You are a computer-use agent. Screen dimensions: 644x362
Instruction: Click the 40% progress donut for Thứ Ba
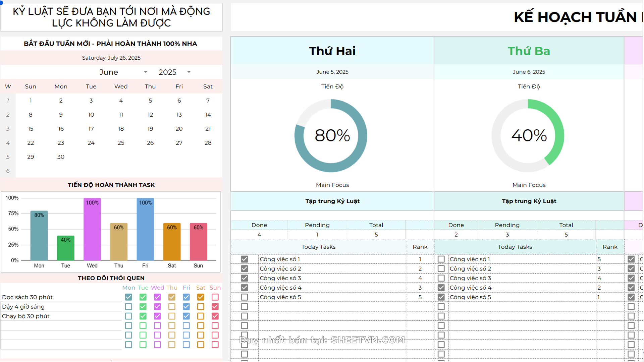(528, 135)
